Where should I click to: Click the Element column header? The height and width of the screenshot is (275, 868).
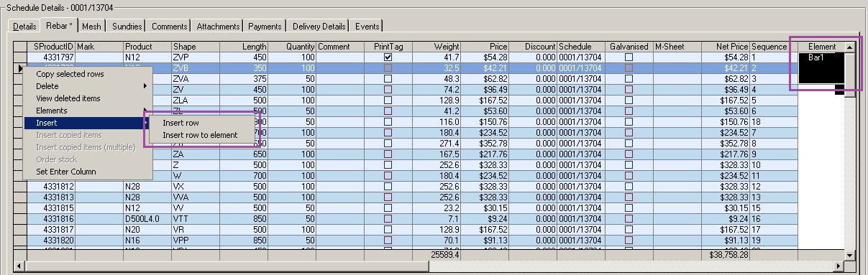point(821,47)
